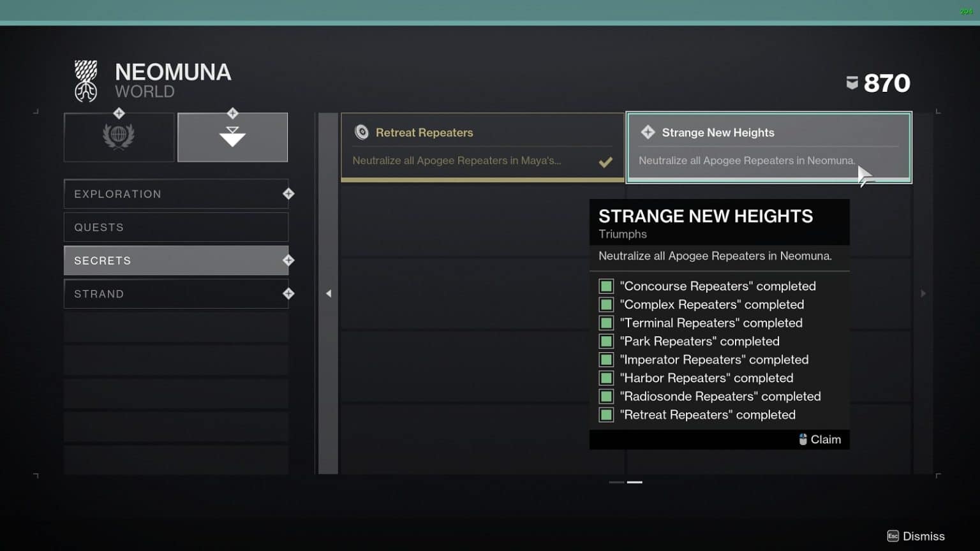This screenshot has width=980, height=551.
Task: Dismiss the triumphs screen
Action: click(916, 536)
